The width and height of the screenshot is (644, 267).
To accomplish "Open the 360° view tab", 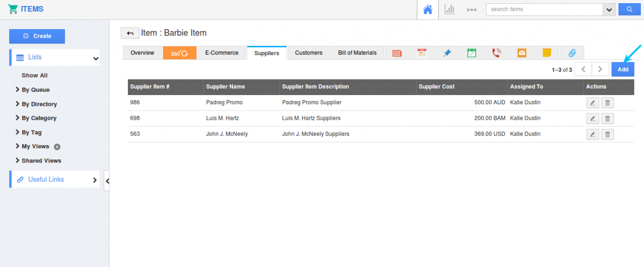I will [179, 53].
